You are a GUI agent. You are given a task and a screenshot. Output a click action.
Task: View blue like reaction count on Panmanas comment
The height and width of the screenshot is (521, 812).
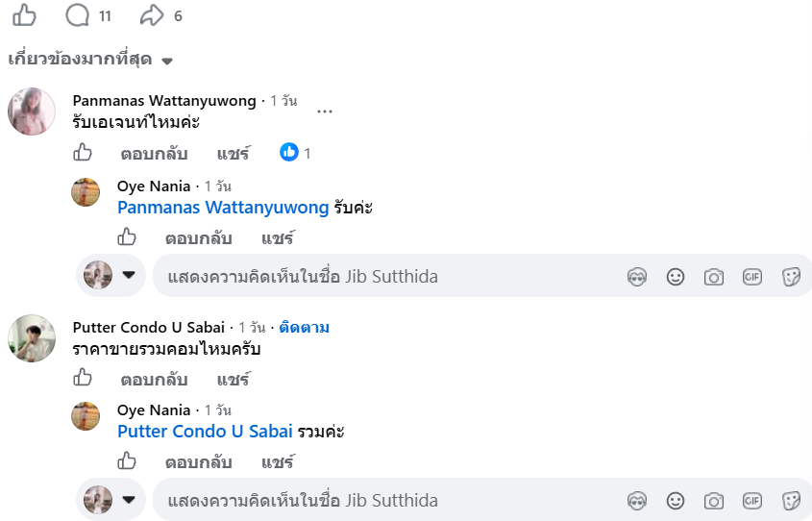coord(295,152)
